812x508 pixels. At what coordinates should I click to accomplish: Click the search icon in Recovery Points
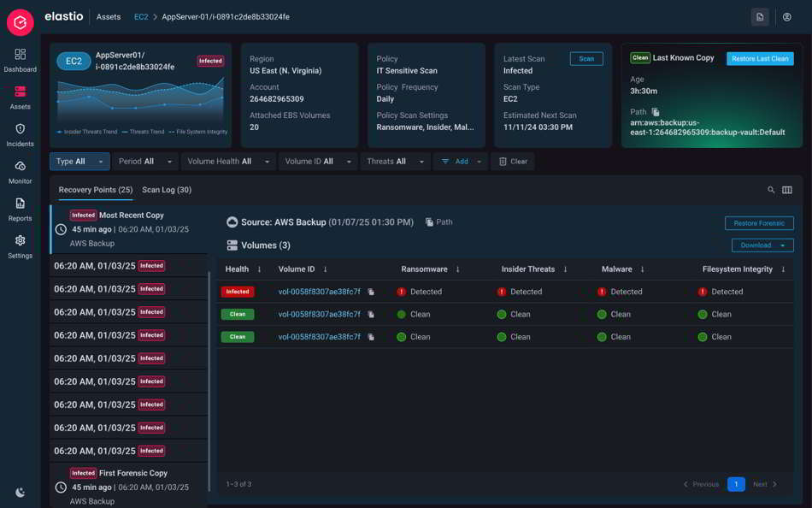click(x=771, y=190)
